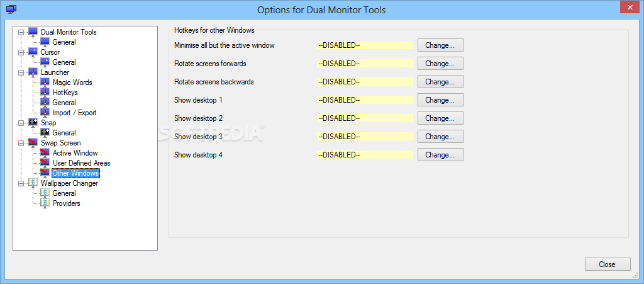Change hotkey for Show desktop 1
Image resolution: width=644 pixels, height=284 pixels.
(x=440, y=100)
